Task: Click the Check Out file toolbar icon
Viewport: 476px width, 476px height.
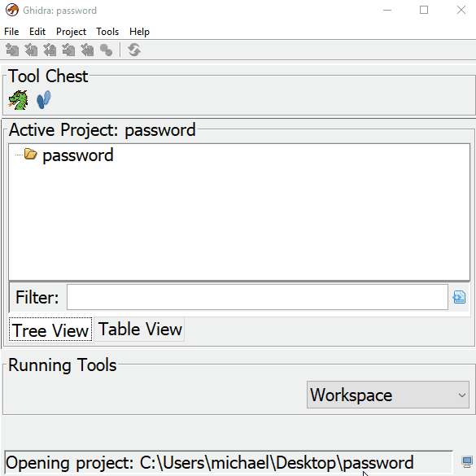Action: point(31,50)
